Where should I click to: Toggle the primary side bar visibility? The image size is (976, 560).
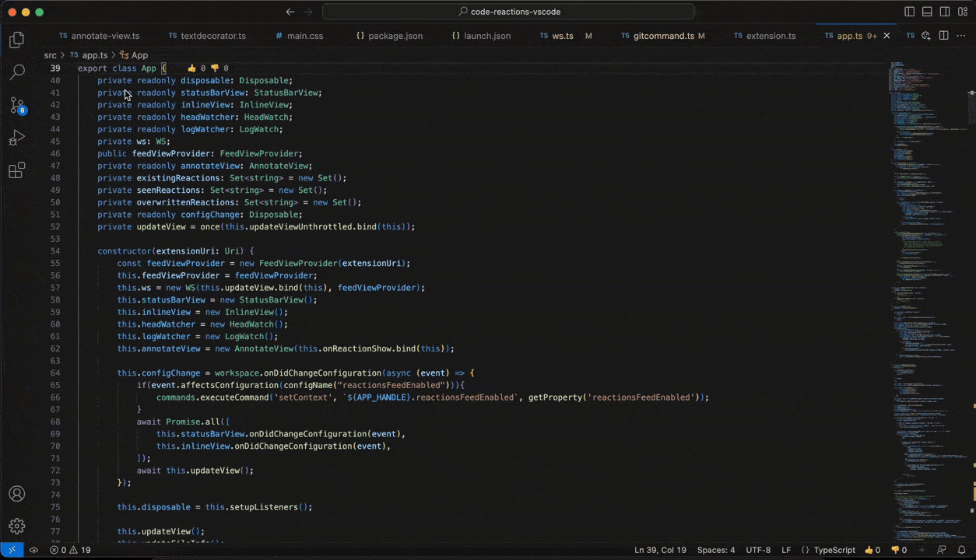tap(909, 12)
